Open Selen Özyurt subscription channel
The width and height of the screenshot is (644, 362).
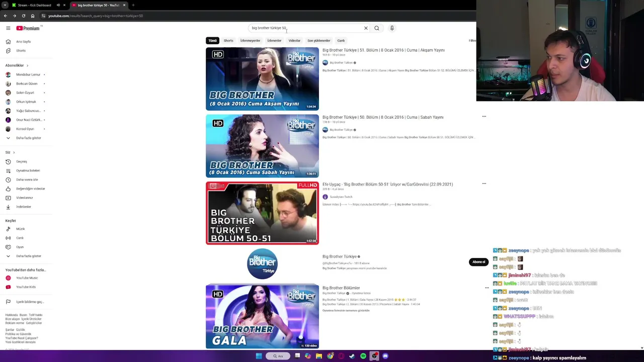(24, 93)
